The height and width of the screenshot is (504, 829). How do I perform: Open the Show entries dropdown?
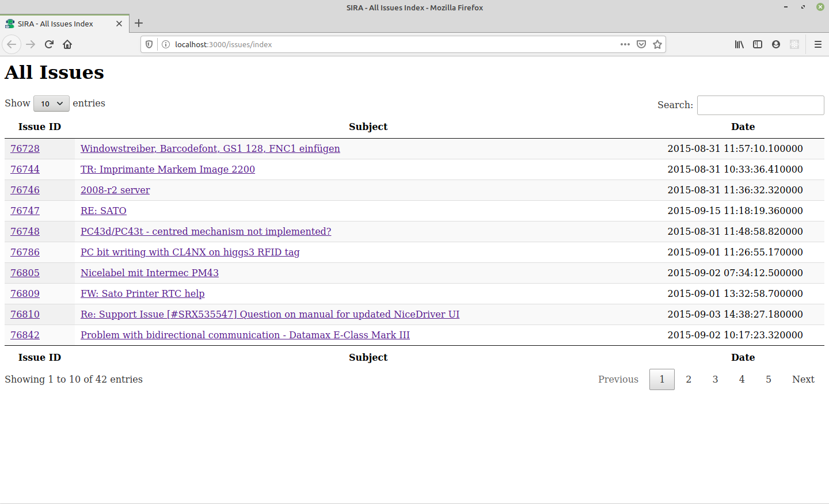[x=51, y=104]
